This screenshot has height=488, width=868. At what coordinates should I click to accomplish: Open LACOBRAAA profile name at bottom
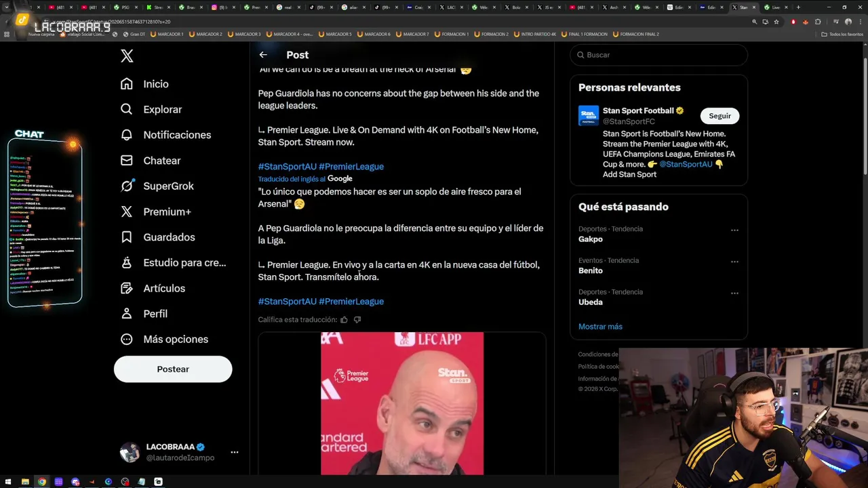(170, 447)
